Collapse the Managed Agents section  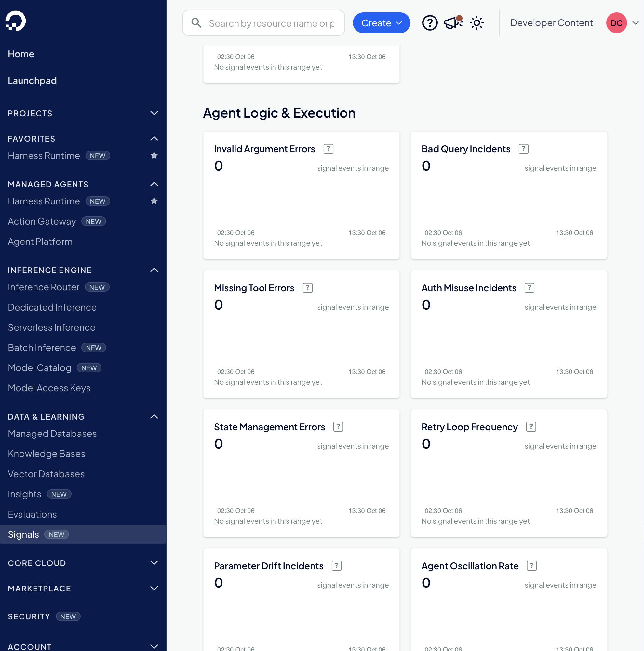[x=154, y=184]
